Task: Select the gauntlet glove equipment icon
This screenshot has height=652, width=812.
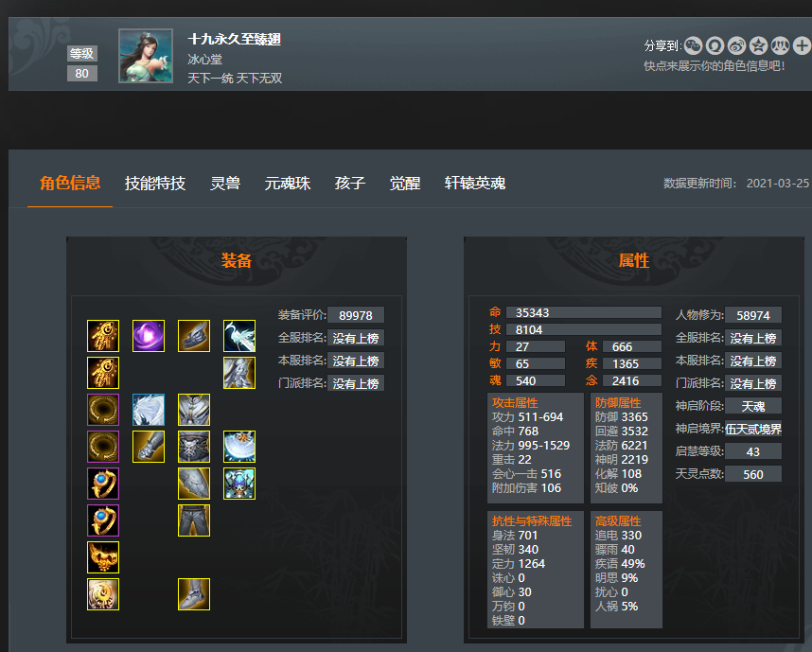Action: [149, 447]
